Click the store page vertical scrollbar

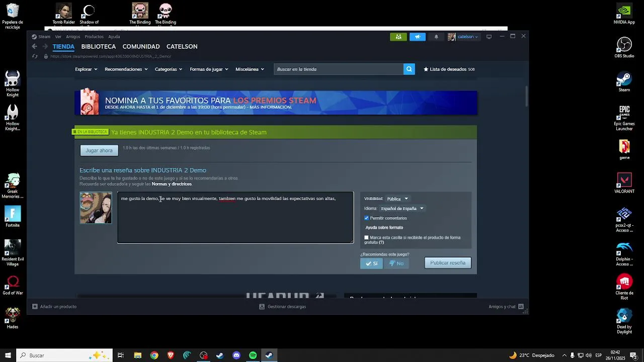tap(527, 96)
